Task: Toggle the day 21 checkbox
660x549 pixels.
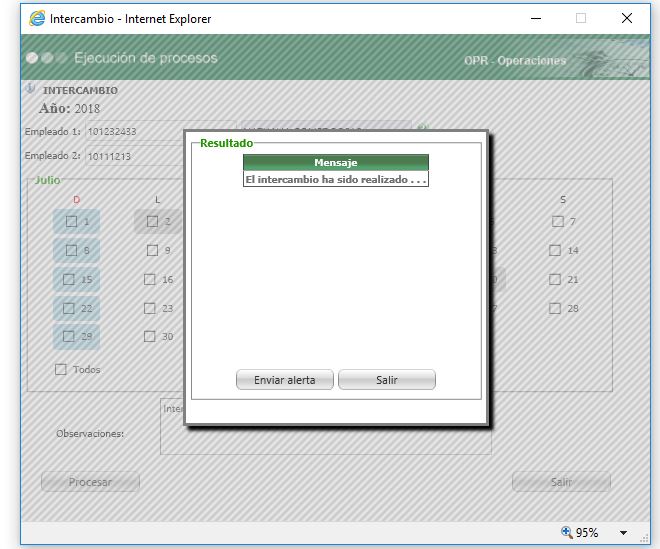Action: click(x=555, y=279)
